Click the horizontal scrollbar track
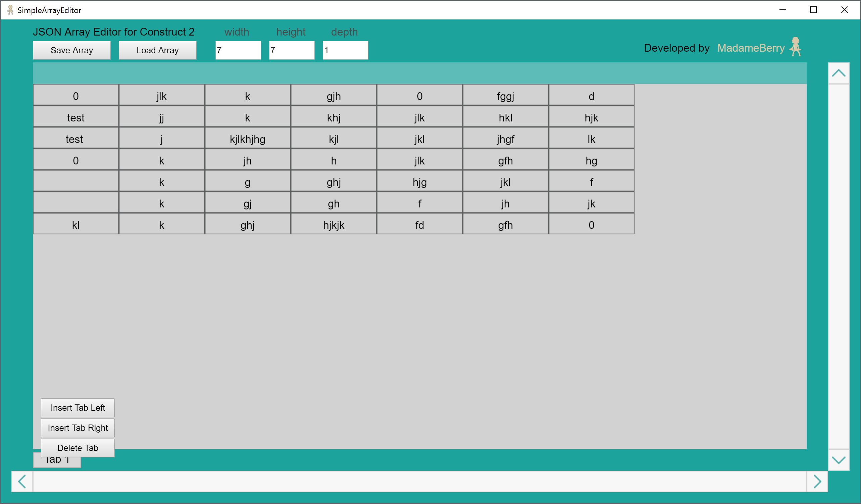Viewport: 861px width, 504px height. click(x=419, y=482)
